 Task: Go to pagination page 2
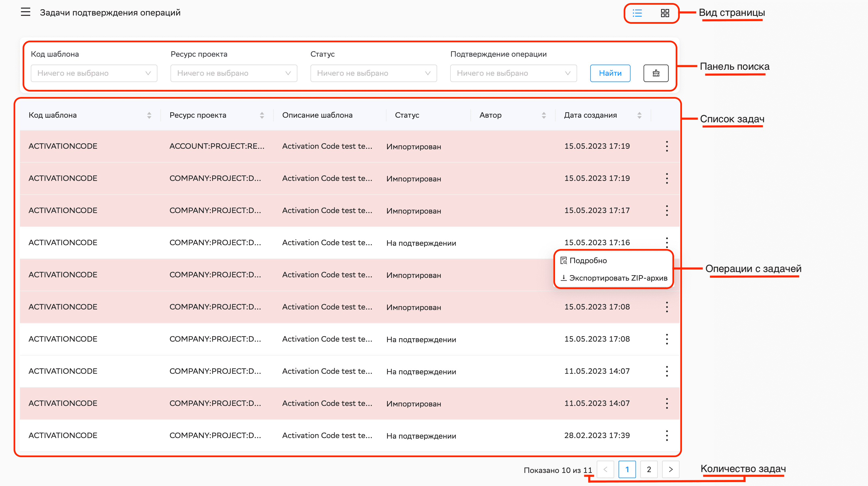point(649,469)
